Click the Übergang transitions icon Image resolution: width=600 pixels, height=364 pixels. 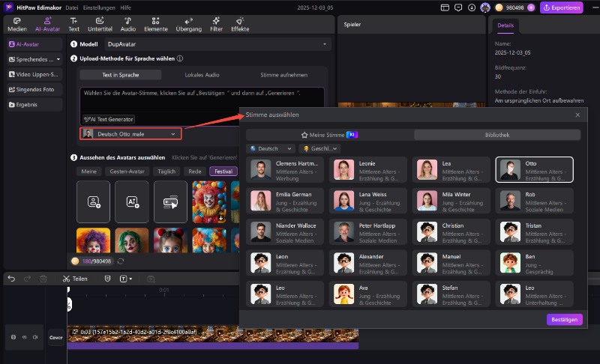coord(188,24)
